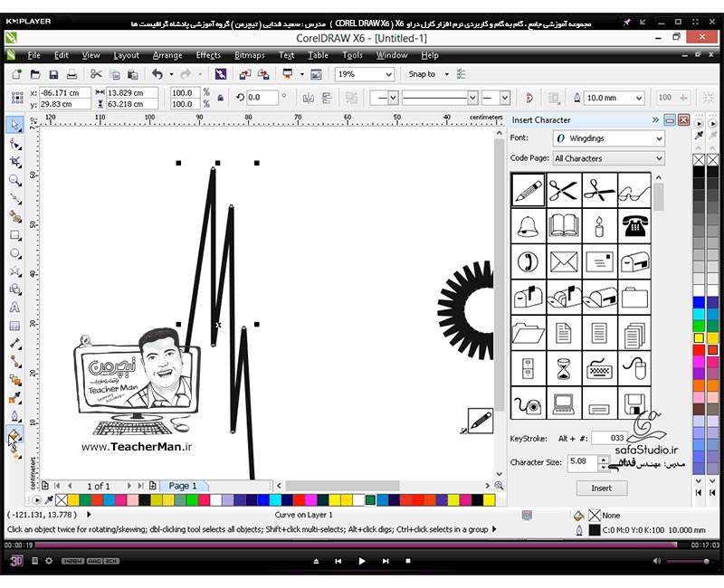Open the Bitmaps menu
This screenshot has width=724, height=588.
tap(250, 55)
